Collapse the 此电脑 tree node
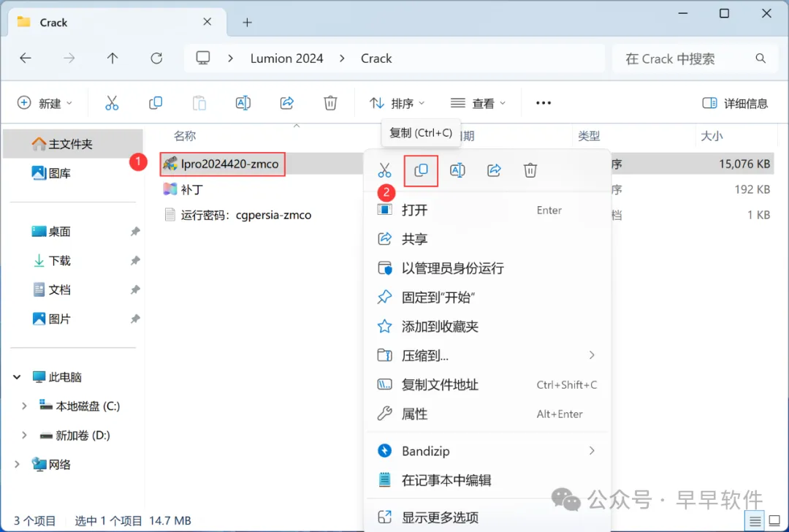Screen dimensions: 789x532 (x=17, y=377)
